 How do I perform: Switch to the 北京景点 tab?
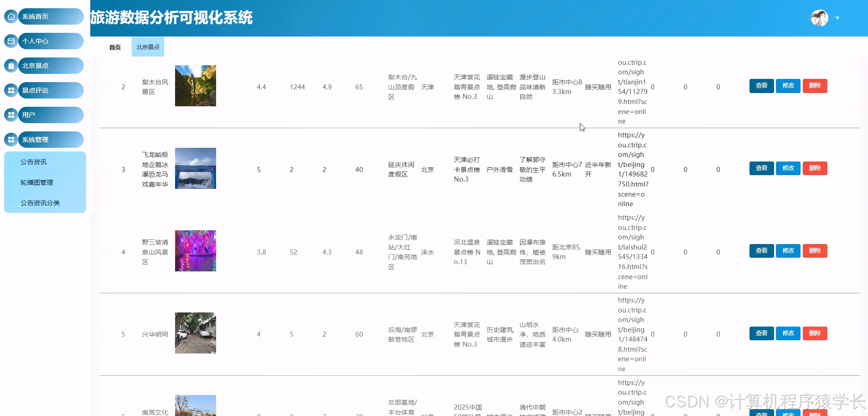point(148,47)
